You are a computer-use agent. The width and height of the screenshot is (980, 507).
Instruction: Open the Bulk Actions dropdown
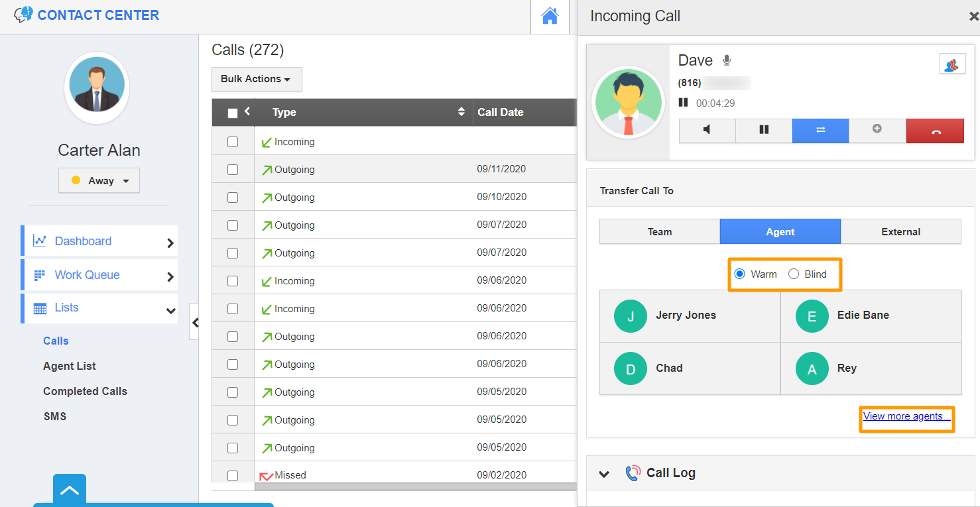pyautogui.click(x=256, y=79)
